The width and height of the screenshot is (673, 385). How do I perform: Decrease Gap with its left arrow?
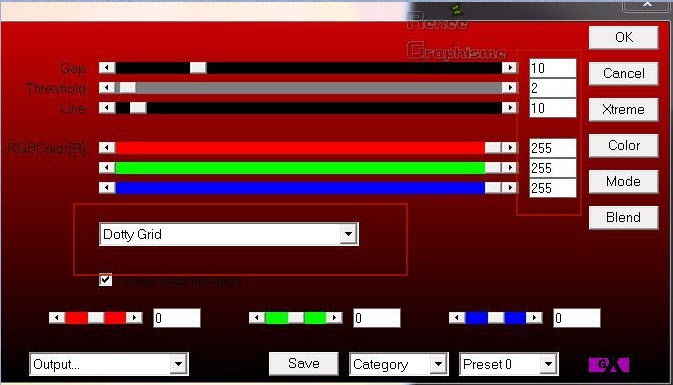point(107,68)
